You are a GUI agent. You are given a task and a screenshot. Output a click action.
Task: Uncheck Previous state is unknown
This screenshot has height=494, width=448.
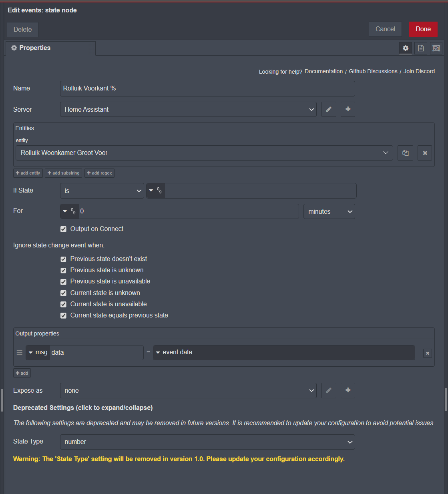coord(63,270)
